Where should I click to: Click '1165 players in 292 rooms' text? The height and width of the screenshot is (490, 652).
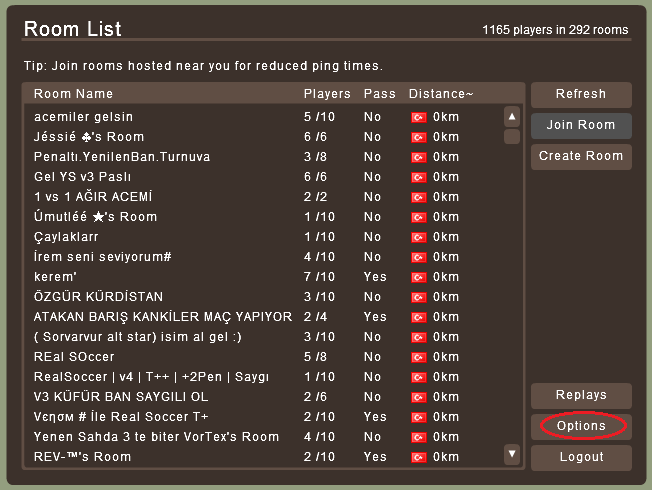click(x=555, y=30)
